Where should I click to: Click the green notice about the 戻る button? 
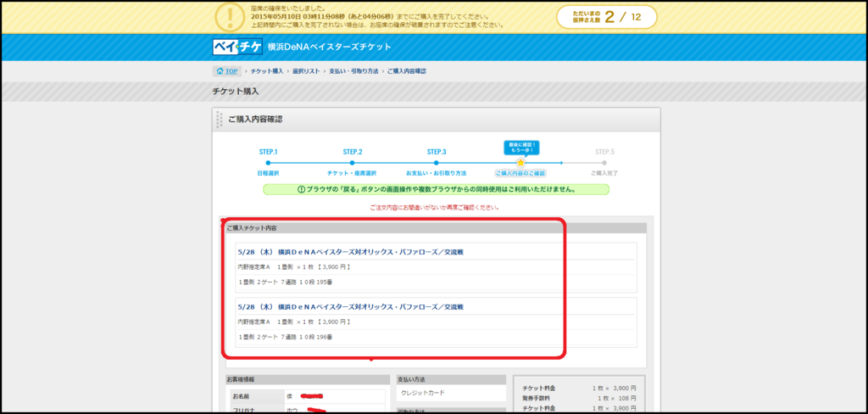pos(437,189)
